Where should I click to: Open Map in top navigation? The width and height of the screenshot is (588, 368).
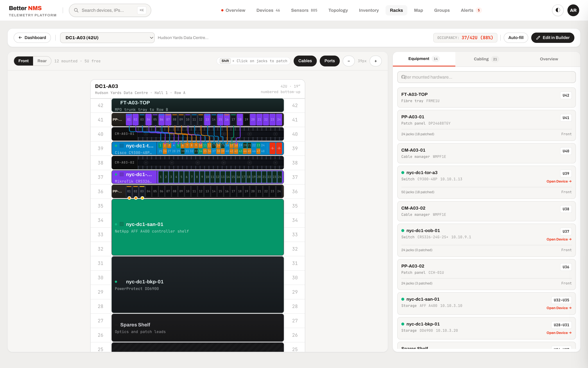click(418, 10)
